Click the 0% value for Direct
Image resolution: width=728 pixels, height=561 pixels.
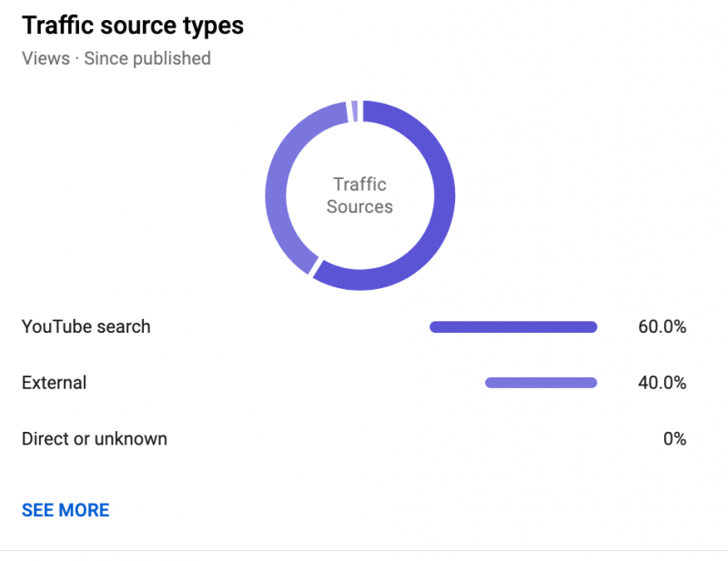click(x=674, y=439)
